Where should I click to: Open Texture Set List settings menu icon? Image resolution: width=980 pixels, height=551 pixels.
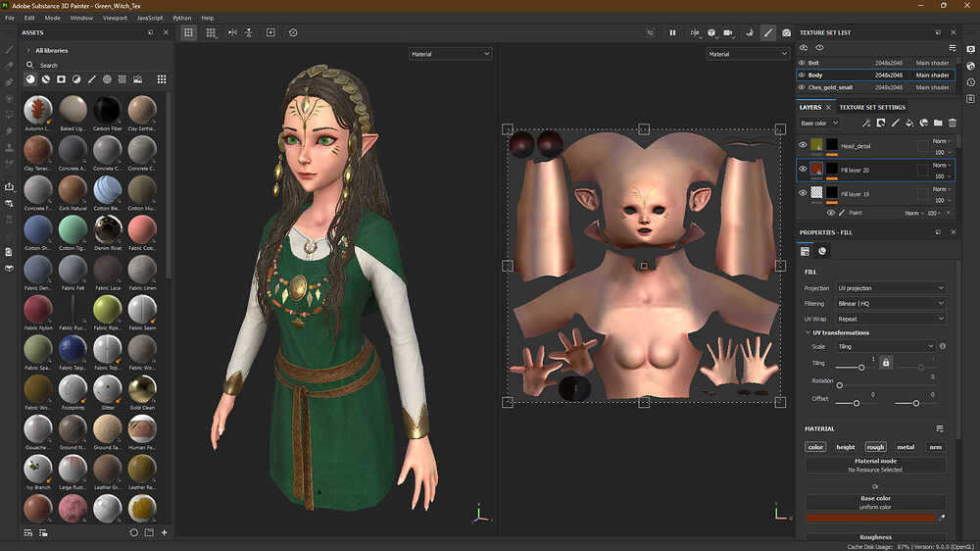click(953, 47)
